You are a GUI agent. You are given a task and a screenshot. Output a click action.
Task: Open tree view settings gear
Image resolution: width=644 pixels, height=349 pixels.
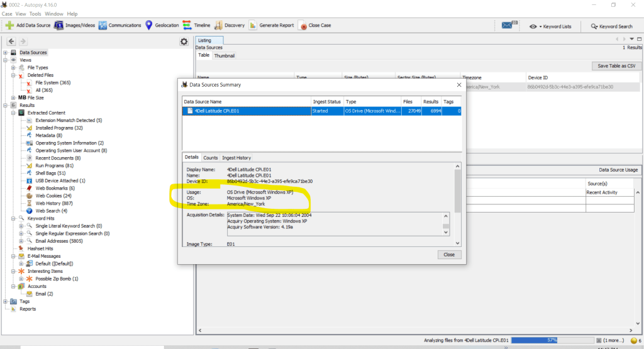184,42
